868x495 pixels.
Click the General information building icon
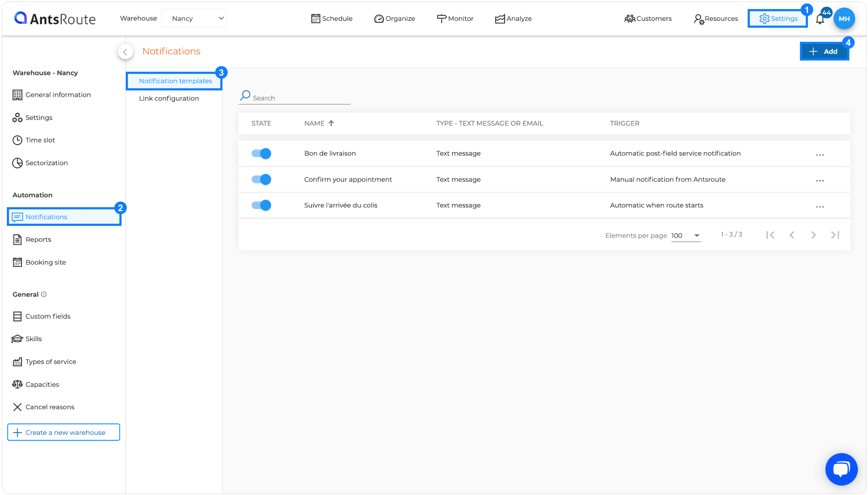(x=17, y=95)
